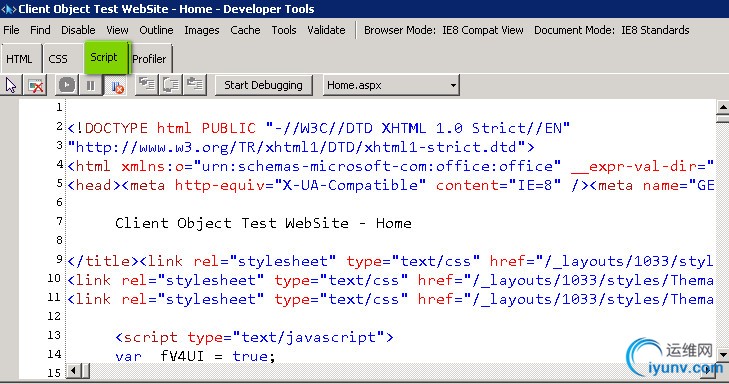Click scroll up arrow on vertical scrollbar
The height and width of the screenshot is (384, 729).
point(722,107)
